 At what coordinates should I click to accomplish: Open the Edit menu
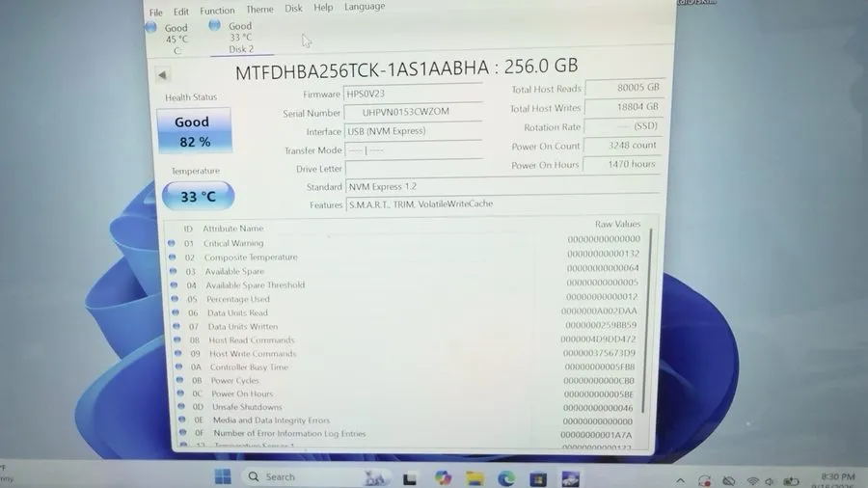[181, 12]
